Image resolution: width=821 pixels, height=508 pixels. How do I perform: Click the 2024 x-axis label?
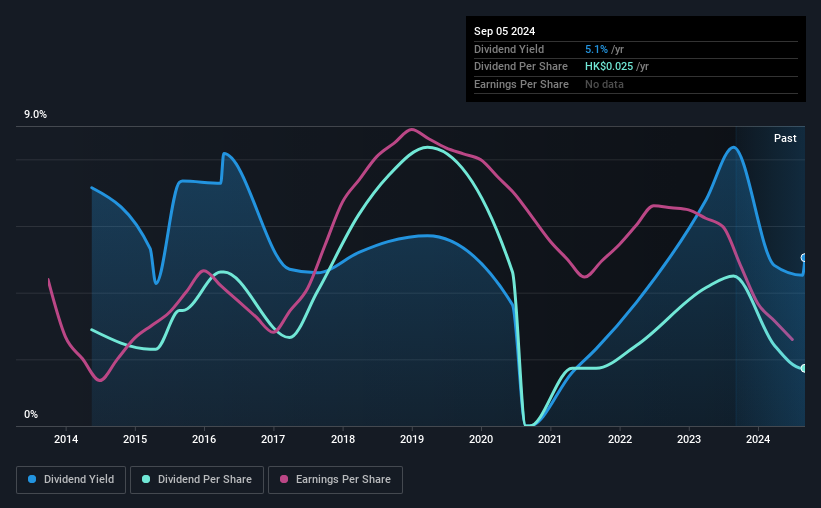coord(758,439)
